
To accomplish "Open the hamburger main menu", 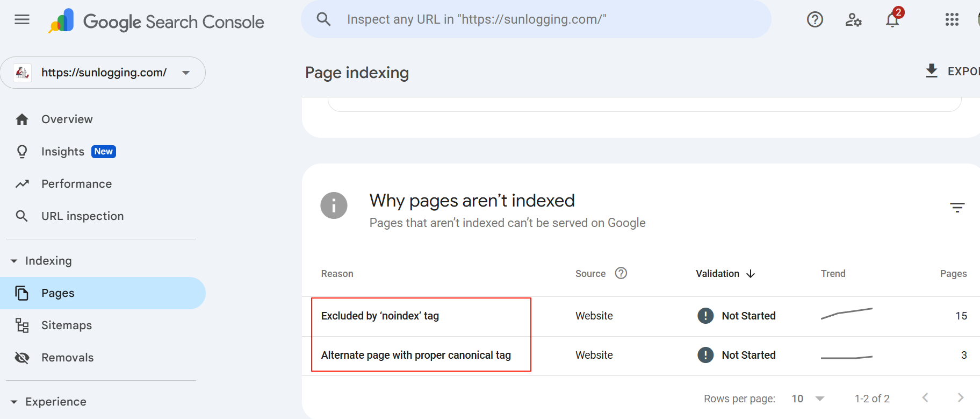I will pos(22,20).
